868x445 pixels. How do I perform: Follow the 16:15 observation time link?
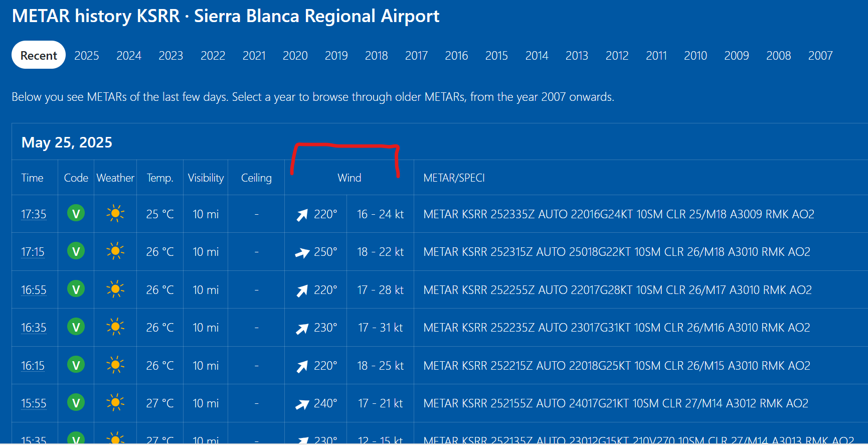(x=33, y=366)
